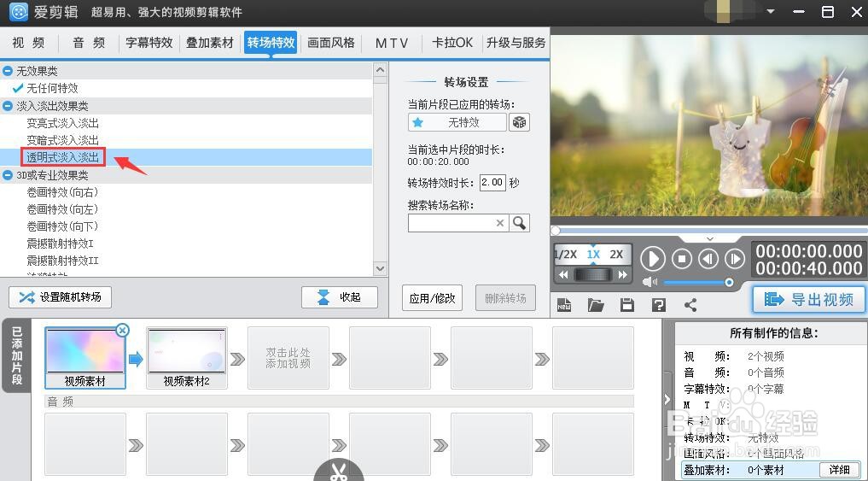This screenshot has width=868, height=481.
Task: Click the 双击此处添加视频 slot
Action: [288, 357]
